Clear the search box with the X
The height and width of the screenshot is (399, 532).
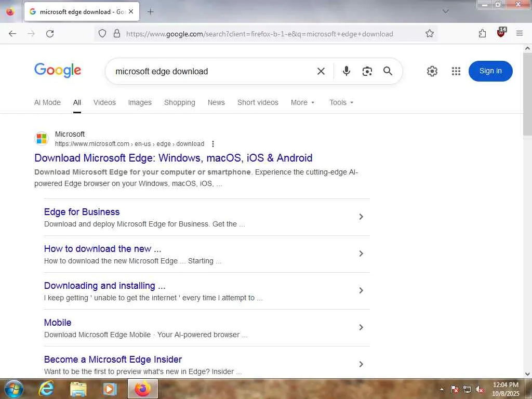[x=321, y=71]
